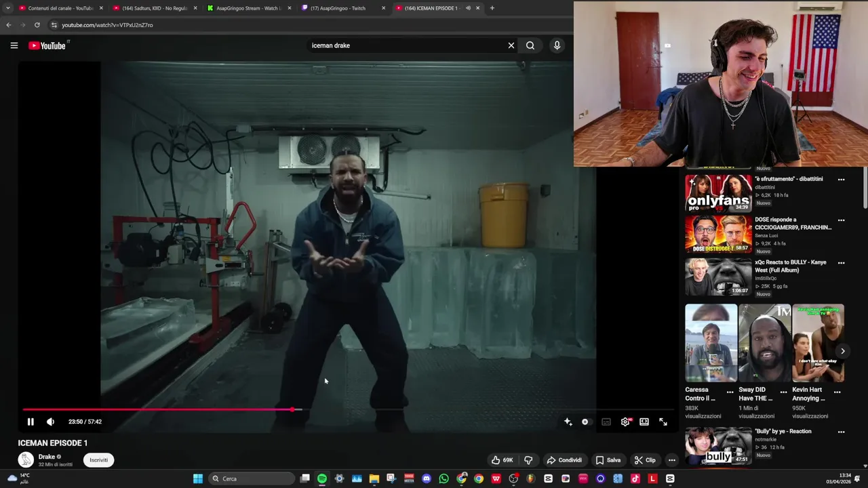
Task: Open Drake's channel avatar
Action: [x=26, y=460]
